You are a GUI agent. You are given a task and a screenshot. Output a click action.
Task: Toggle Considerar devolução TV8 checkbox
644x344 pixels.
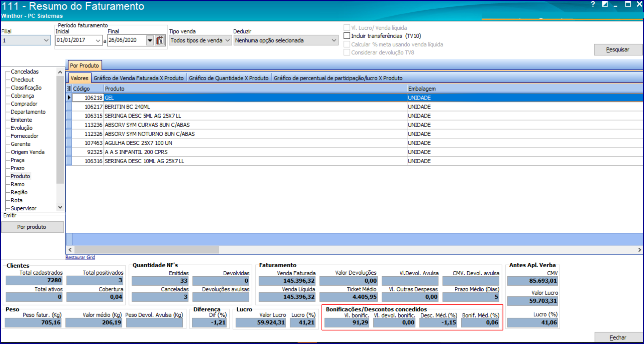pyautogui.click(x=347, y=52)
